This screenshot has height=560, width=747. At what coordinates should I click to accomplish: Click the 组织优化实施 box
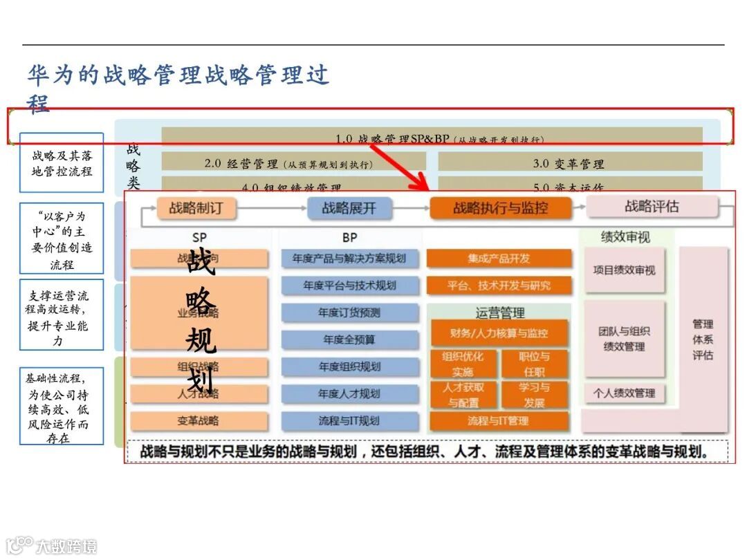pyautogui.click(x=463, y=364)
